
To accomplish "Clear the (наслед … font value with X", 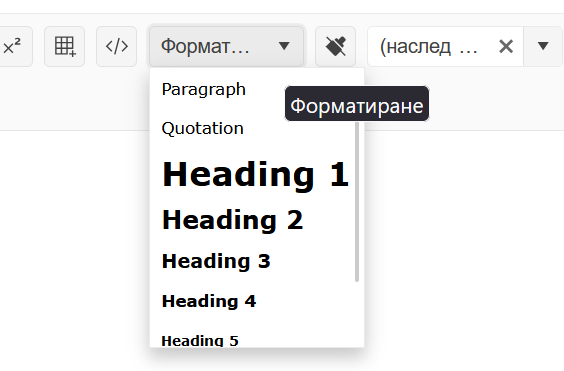I will pos(506,46).
